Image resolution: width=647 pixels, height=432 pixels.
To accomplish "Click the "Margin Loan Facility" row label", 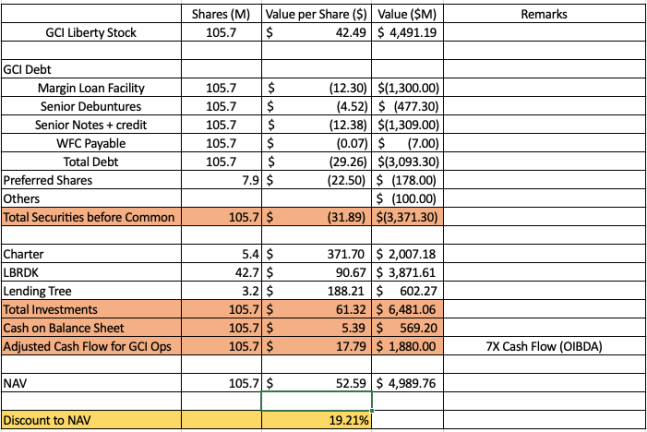I will click(92, 87).
